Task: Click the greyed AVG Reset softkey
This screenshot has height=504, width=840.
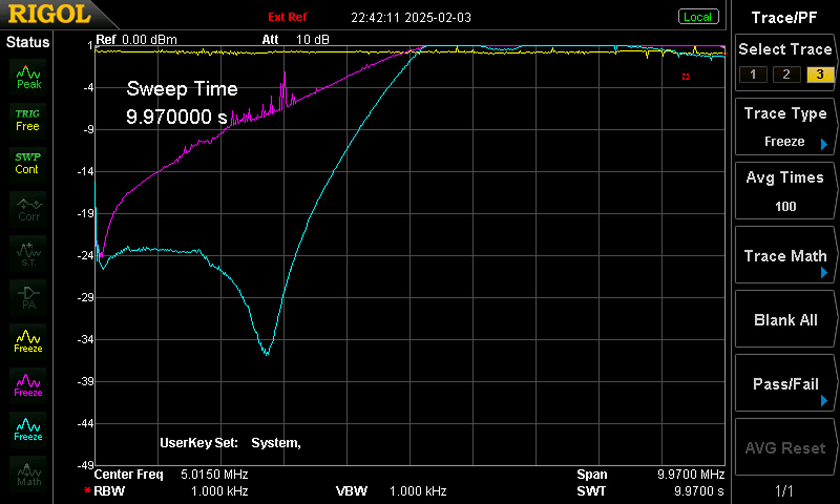Action: (785, 447)
